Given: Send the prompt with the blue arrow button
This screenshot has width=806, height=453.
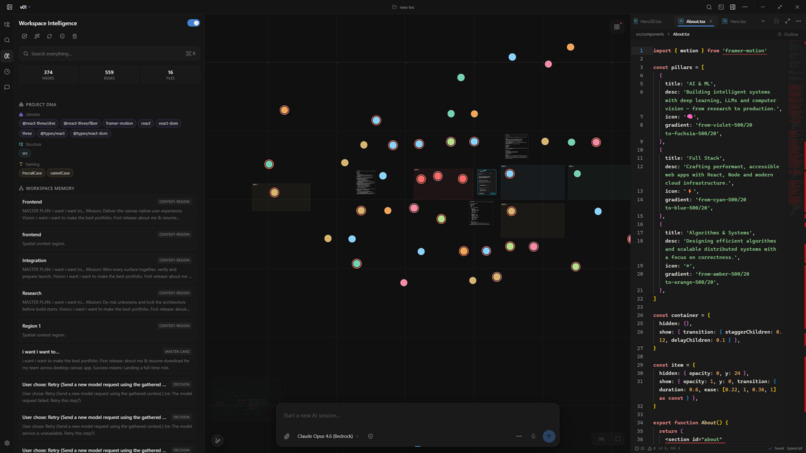Looking at the screenshot, I should 548,436.
